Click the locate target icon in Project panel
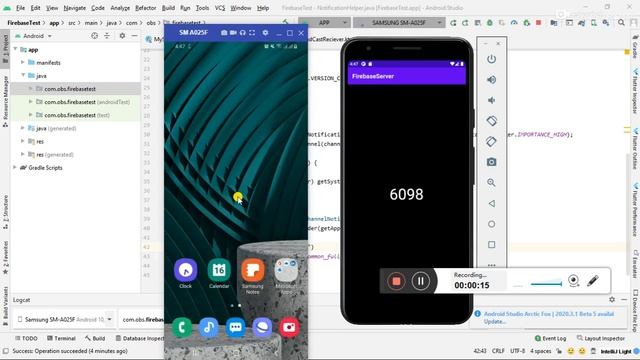640x360 pixels. (x=95, y=36)
